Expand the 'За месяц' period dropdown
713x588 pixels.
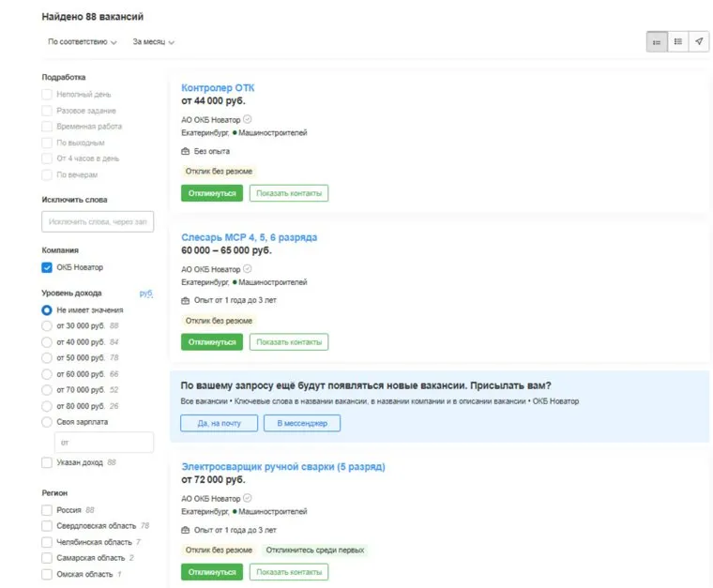click(153, 42)
